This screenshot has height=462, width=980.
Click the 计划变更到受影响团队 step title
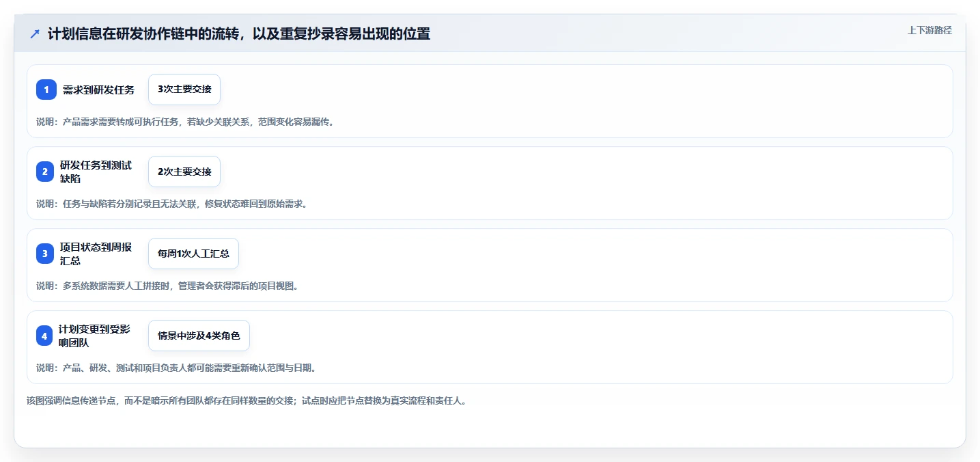[94, 336]
